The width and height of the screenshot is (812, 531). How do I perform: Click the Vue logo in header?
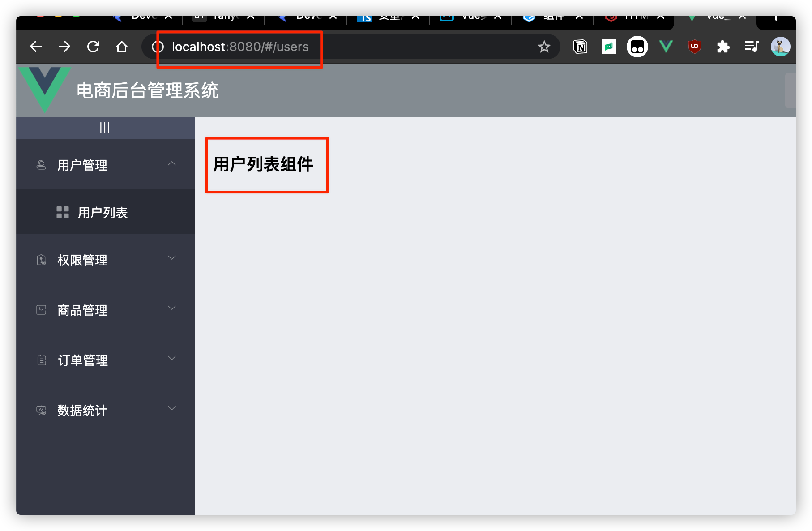(45, 90)
